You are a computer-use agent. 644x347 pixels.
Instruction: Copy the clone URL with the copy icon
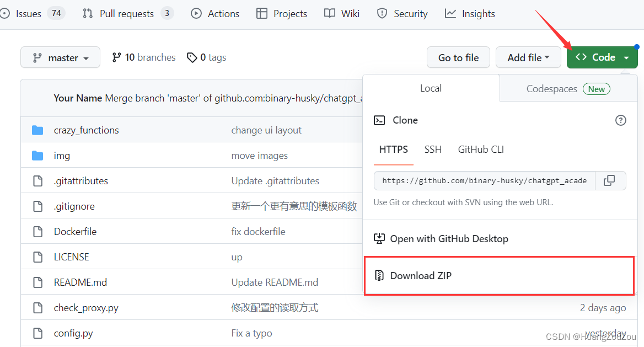[609, 181]
